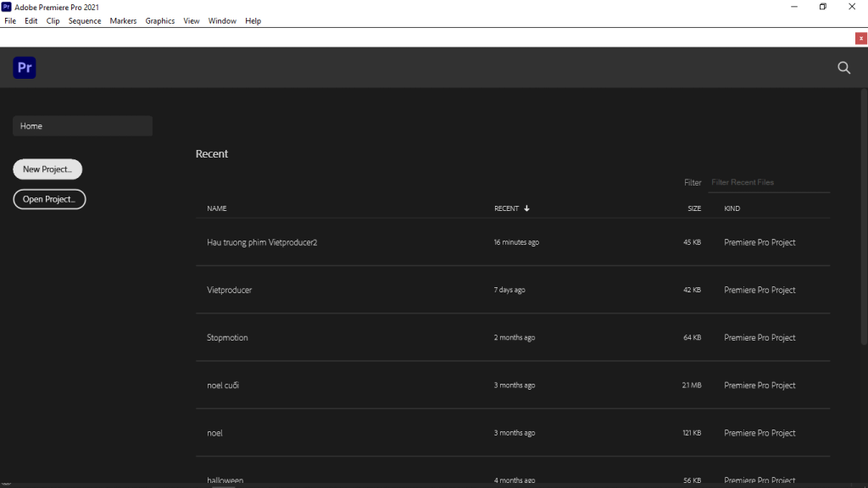Select the Home tab in sidebar
This screenshot has height=488, width=868.
click(x=82, y=126)
